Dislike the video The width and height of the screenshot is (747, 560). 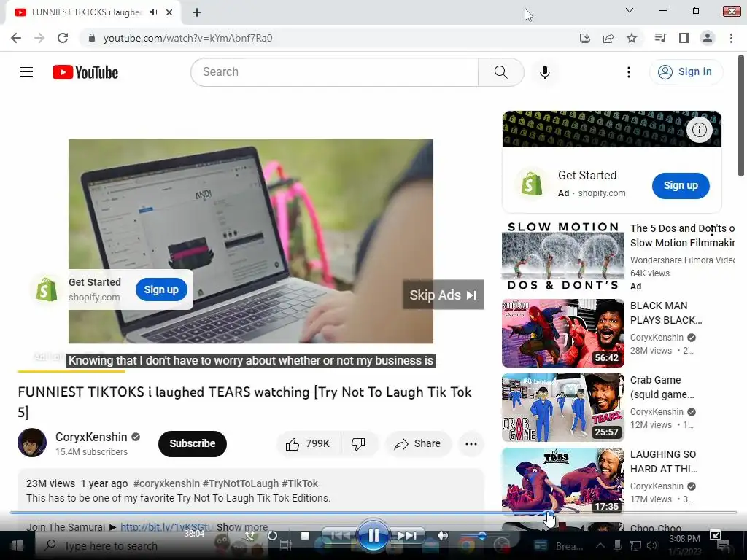click(359, 444)
